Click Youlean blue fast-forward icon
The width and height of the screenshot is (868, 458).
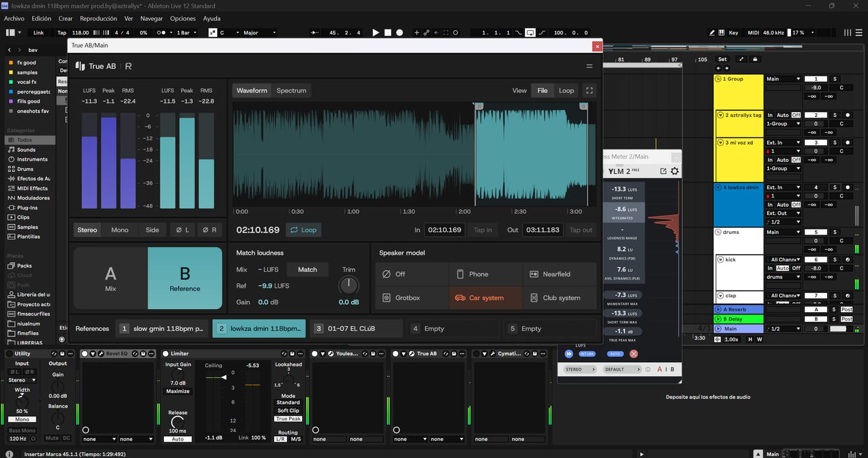tap(569, 354)
